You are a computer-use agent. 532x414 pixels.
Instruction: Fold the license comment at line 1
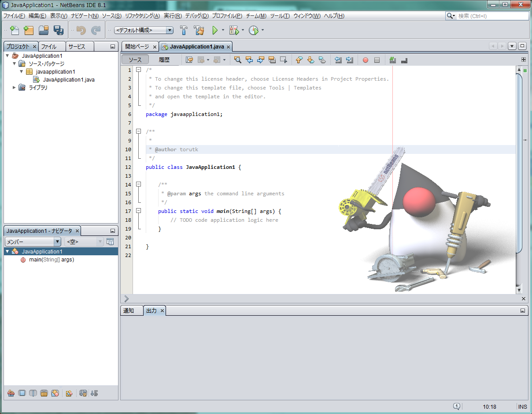[138, 70]
